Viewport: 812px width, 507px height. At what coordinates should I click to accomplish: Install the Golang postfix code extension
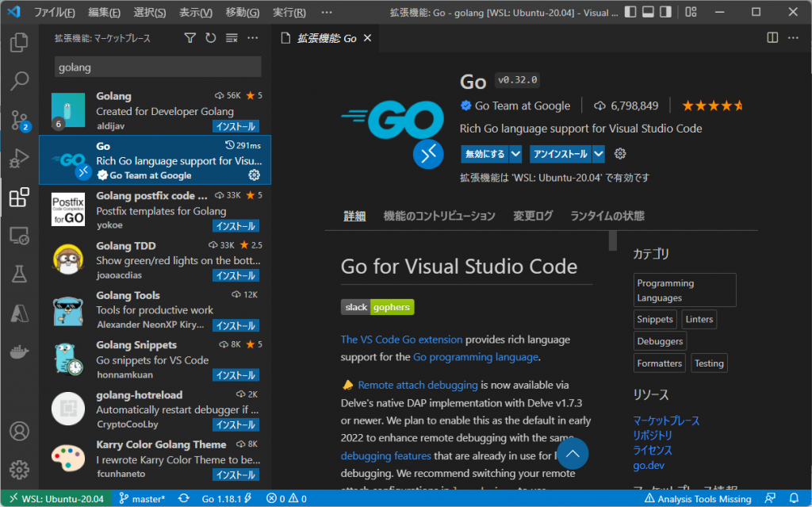point(236,226)
